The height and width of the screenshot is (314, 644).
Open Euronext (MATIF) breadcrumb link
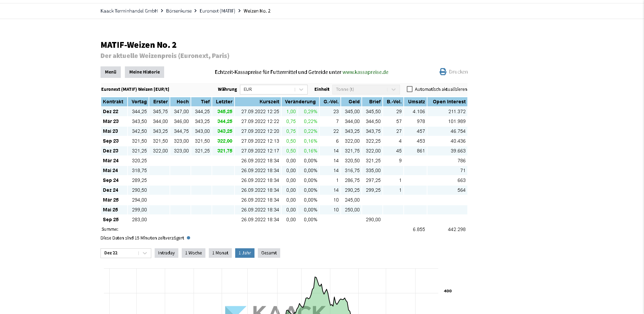[x=217, y=11]
